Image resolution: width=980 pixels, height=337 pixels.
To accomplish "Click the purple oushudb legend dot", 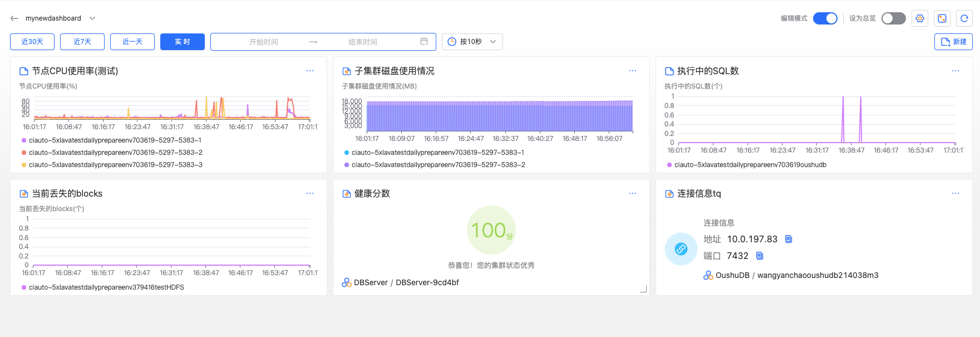I will pyautogui.click(x=669, y=165).
